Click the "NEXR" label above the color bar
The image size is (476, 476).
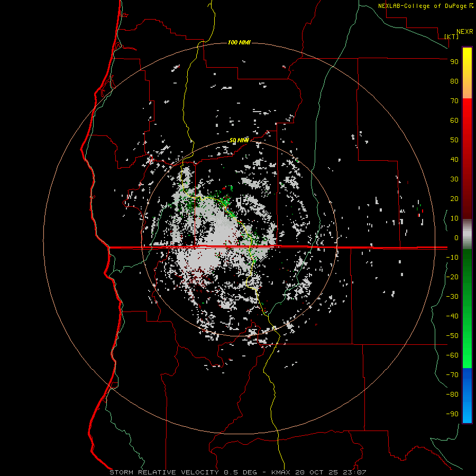[465, 32]
